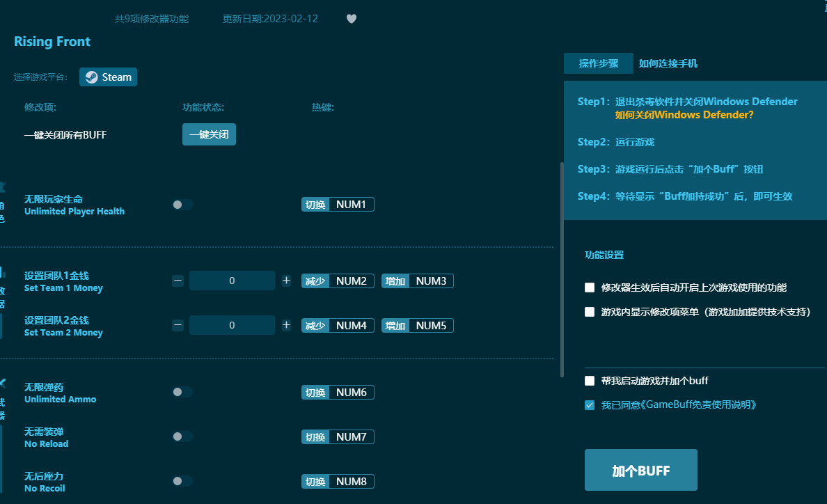This screenshot has width=827, height=504.
Task: Click Set Team 1 Money value field
Action: pyautogui.click(x=232, y=281)
